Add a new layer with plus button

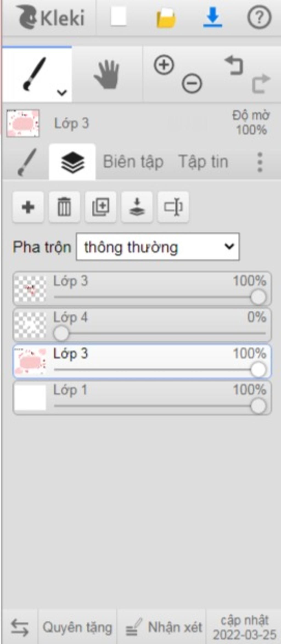(x=28, y=207)
